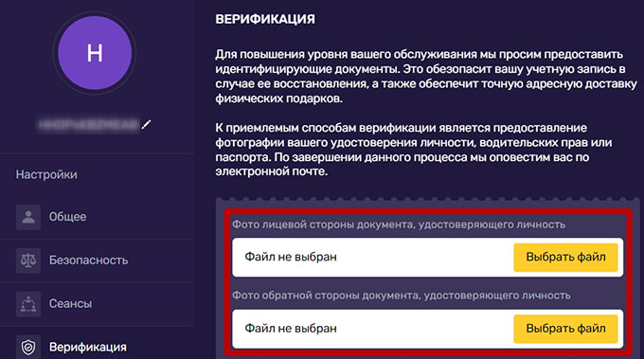The width and height of the screenshot is (644, 359).
Task: Click label 'Фото обратной стороны документа'
Action: click(x=402, y=296)
